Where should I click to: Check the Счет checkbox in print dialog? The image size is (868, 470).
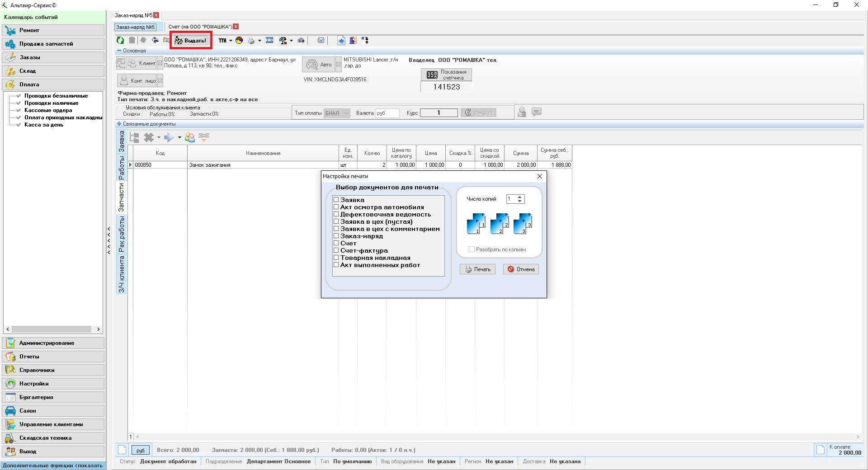(x=336, y=243)
